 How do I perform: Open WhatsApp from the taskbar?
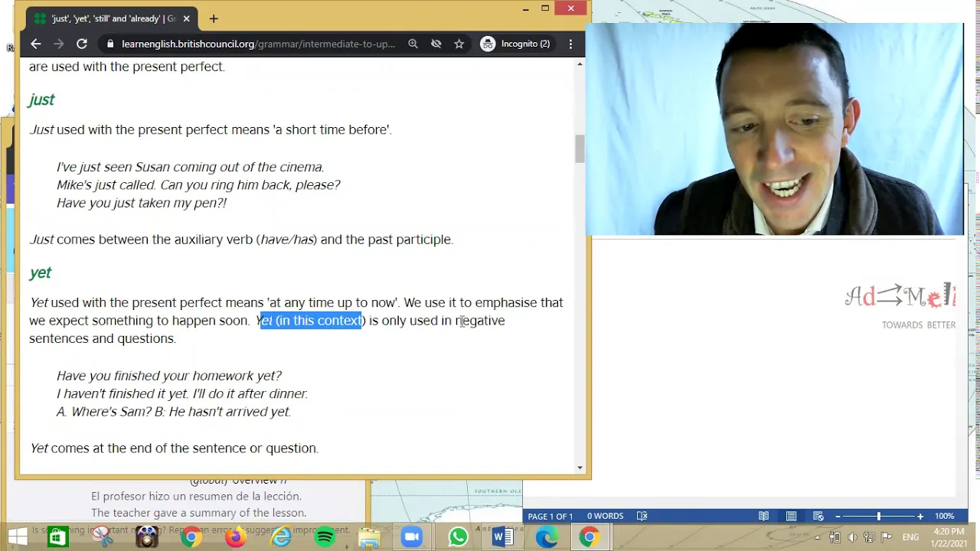tap(458, 537)
